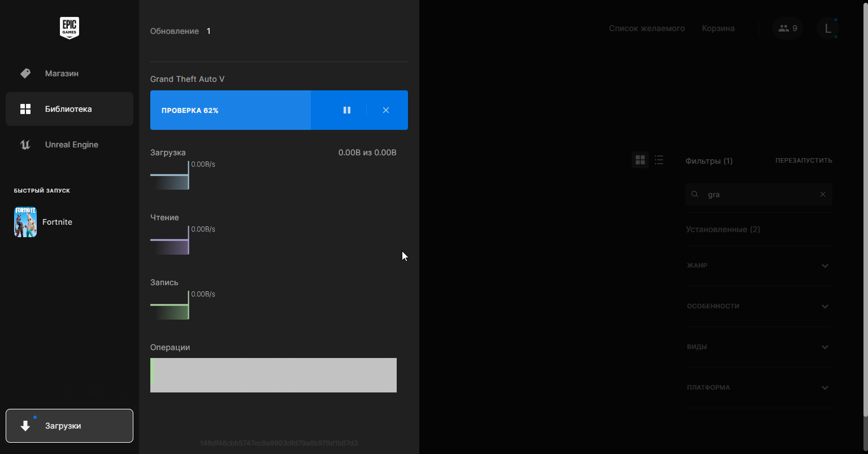
Task: Switch to list view
Action: [x=659, y=160]
